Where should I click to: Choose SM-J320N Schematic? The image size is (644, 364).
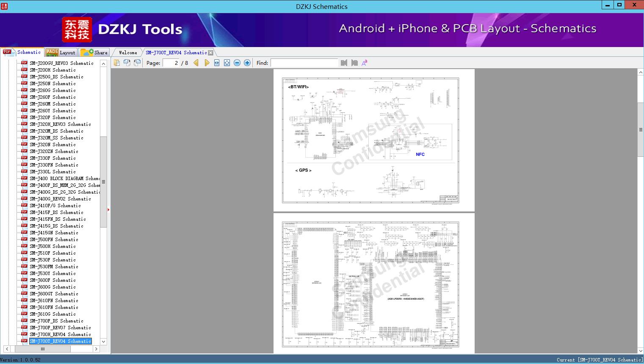pyautogui.click(x=53, y=144)
